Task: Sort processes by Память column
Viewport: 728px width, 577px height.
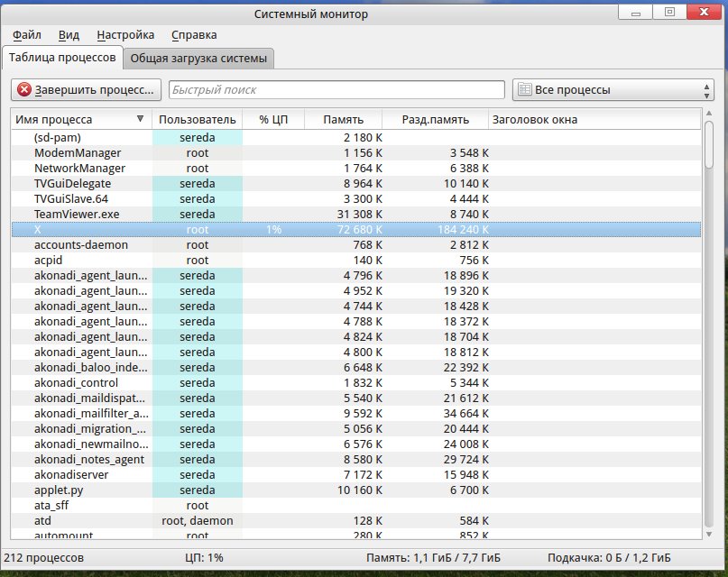Action: click(x=342, y=119)
